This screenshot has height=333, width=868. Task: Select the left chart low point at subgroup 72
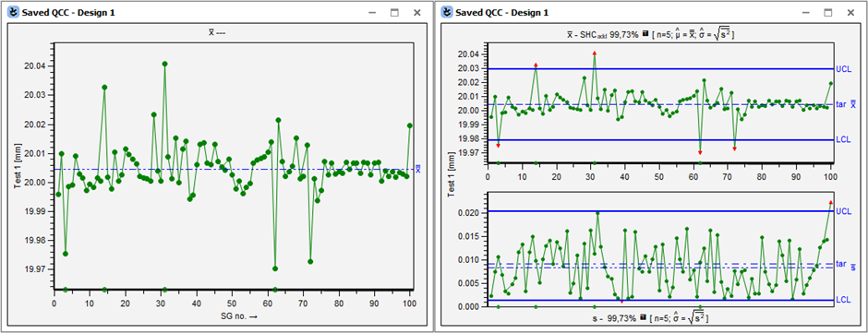pos(310,261)
